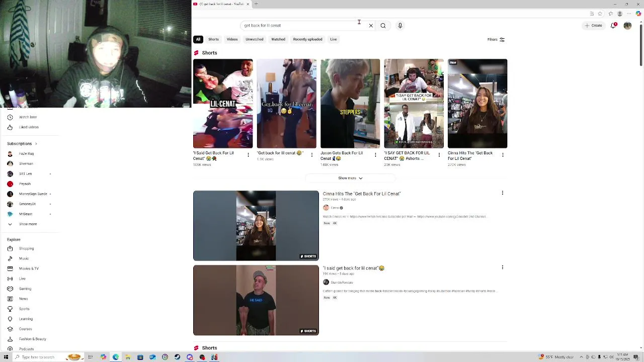The width and height of the screenshot is (644, 362).
Task: Expand Shorts shelf with Show more
Action: coord(350,178)
